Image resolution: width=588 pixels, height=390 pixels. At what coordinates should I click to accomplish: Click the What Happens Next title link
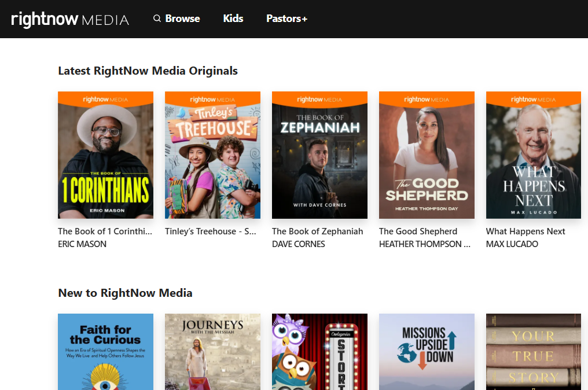coord(525,231)
